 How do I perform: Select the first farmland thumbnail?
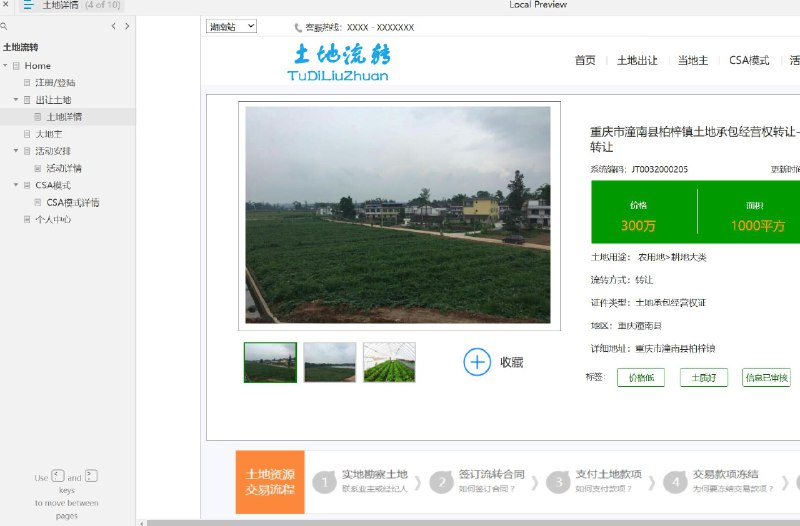coord(270,362)
